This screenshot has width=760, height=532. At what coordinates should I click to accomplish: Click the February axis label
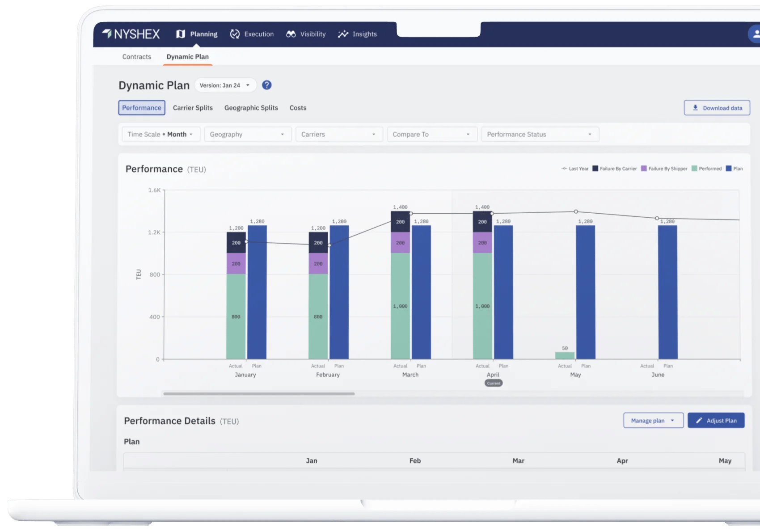[x=328, y=375]
